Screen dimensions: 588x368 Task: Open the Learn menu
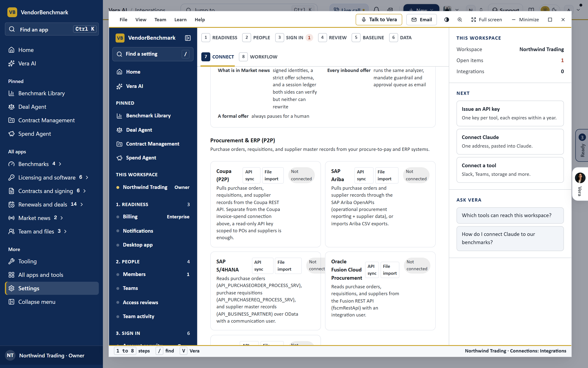[x=180, y=20]
